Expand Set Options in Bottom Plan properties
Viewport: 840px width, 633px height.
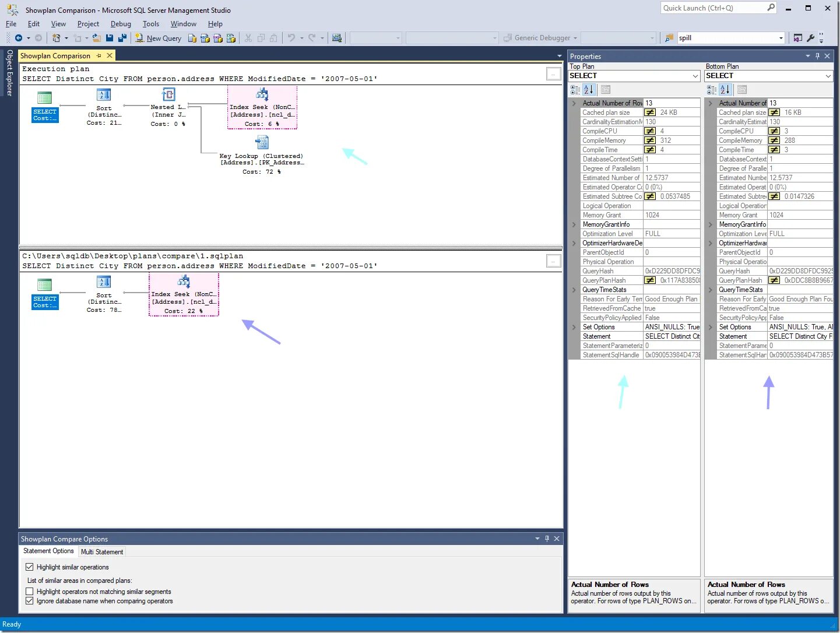(711, 327)
